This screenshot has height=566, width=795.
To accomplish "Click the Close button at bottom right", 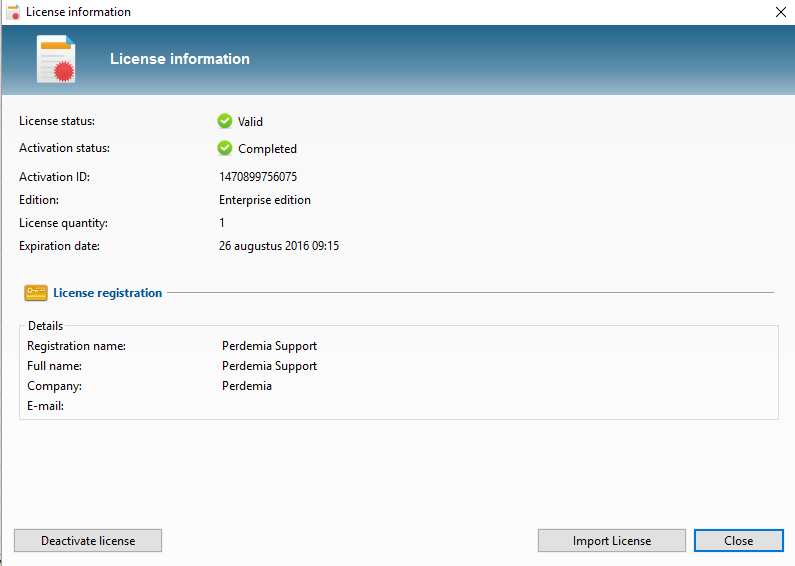I will (x=738, y=541).
